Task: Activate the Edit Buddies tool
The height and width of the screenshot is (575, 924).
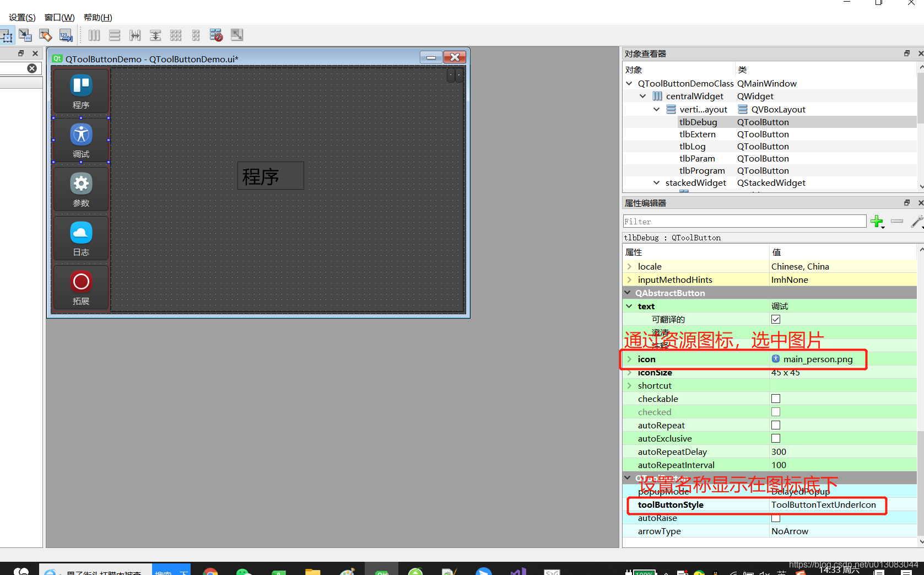Action: [46, 35]
